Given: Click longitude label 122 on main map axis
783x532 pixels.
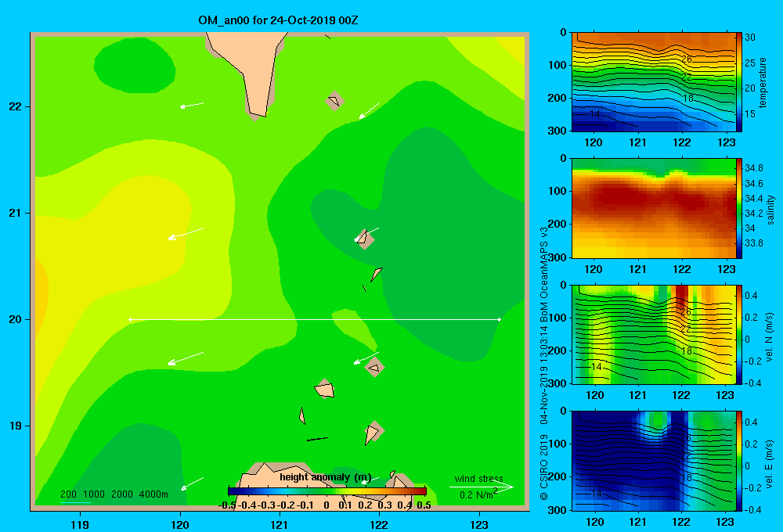Looking at the screenshot, I should [x=379, y=524].
